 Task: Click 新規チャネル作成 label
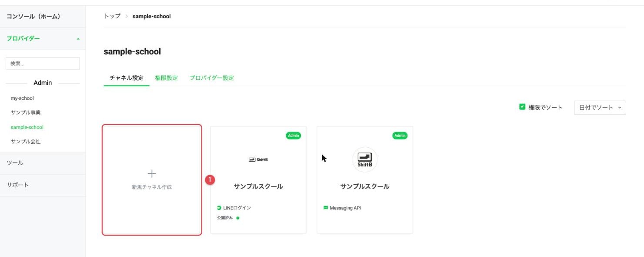(152, 187)
